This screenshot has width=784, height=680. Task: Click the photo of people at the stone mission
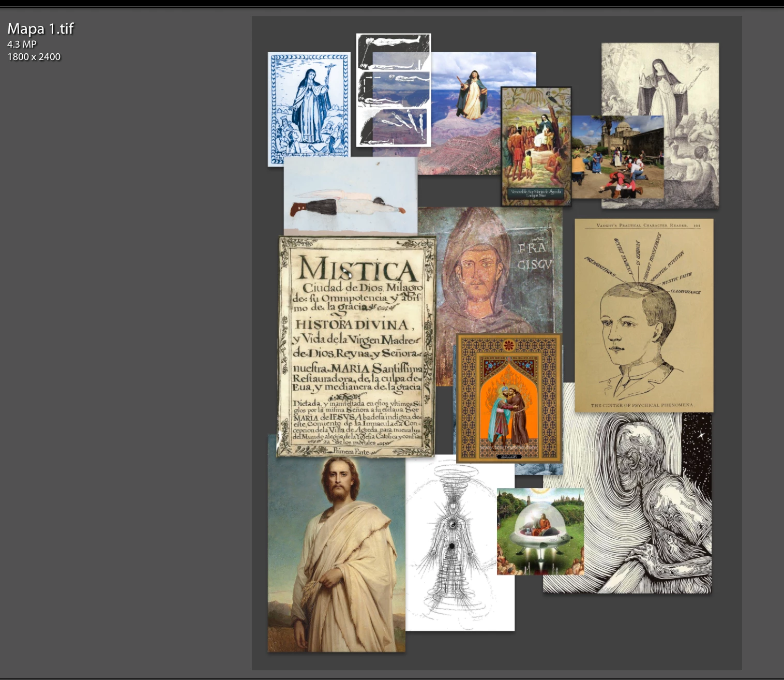pyautogui.click(x=617, y=157)
